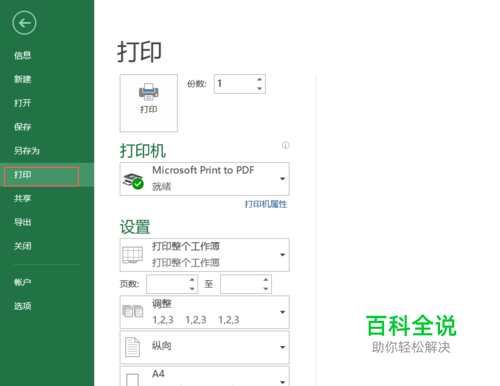Screen dimensions: 500x386
Task: Open the A4 paper size dropdown
Action: coord(204,376)
